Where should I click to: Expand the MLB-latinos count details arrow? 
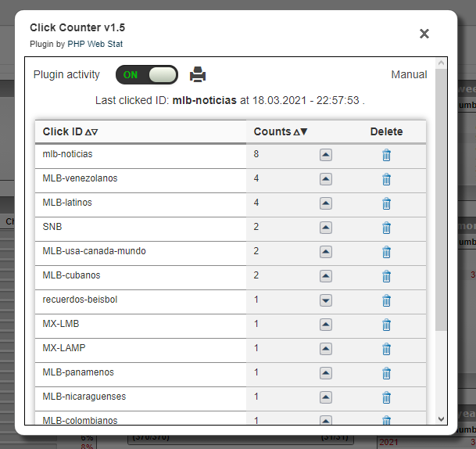[x=326, y=203]
